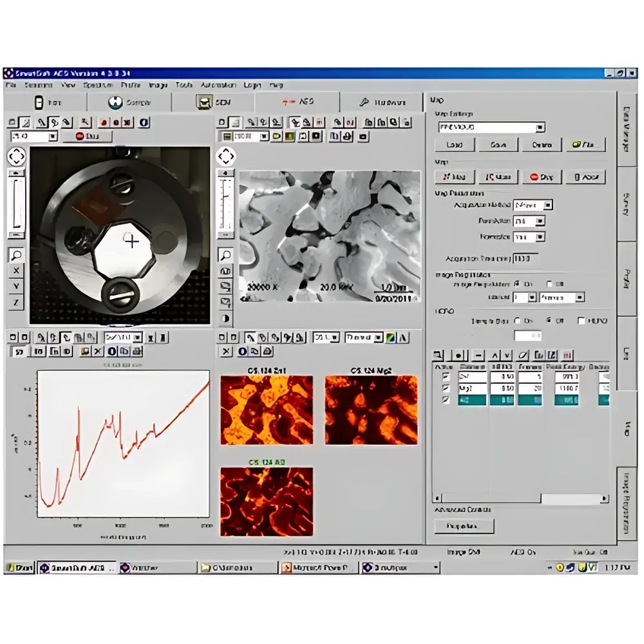Click the Abort button in the Map panel
644x644 pixels.
coord(586,176)
